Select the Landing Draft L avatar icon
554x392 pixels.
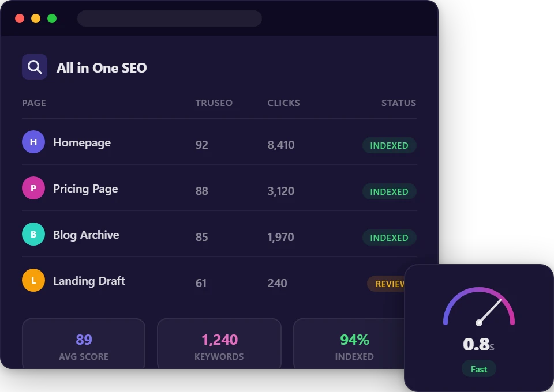tap(33, 281)
